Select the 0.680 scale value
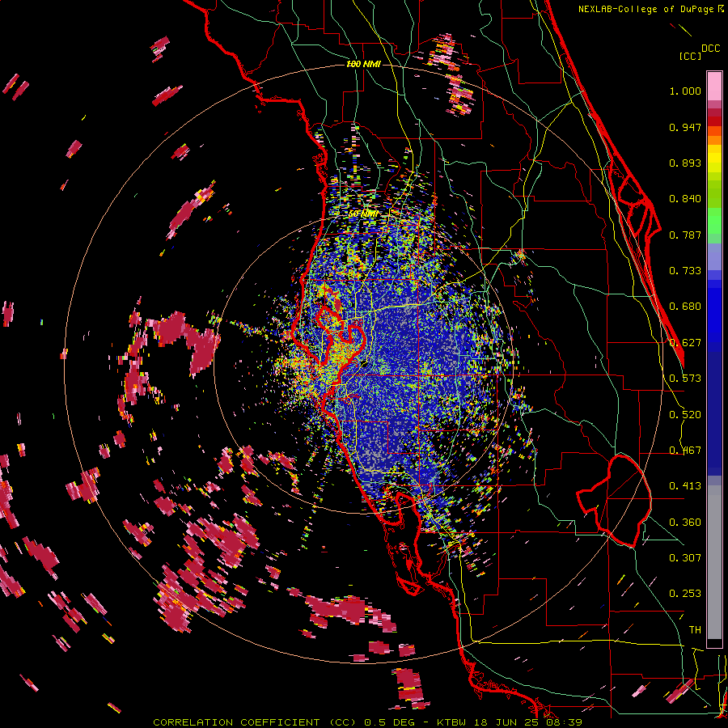Screen dimensions: 728x728 [x=685, y=307]
